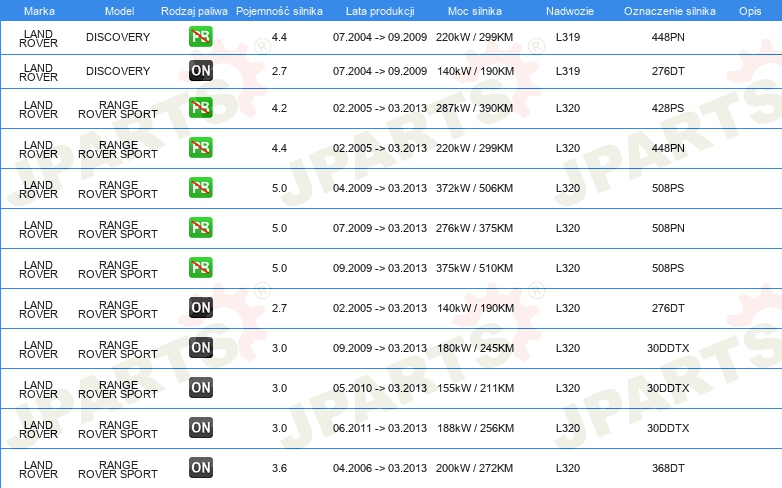Click engine code 508PN
The height and width of the screenshot is (488, 782).
668,228
